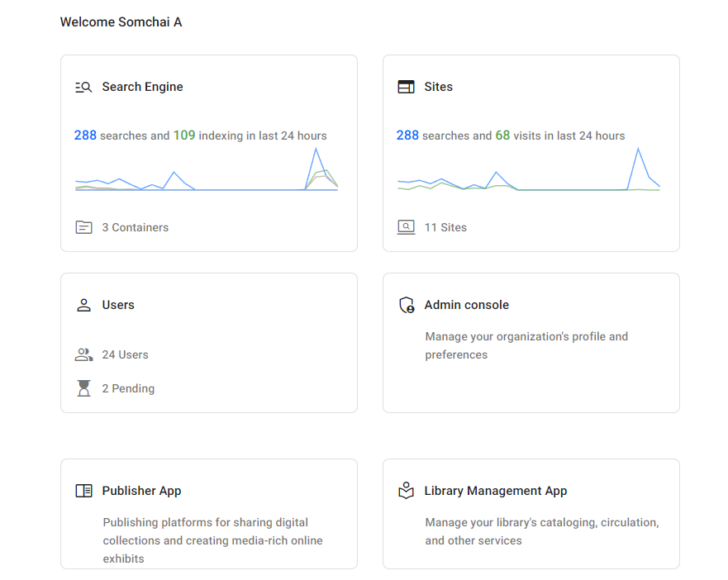Click the Pending hourglass icon

click(x=83, y=388)
